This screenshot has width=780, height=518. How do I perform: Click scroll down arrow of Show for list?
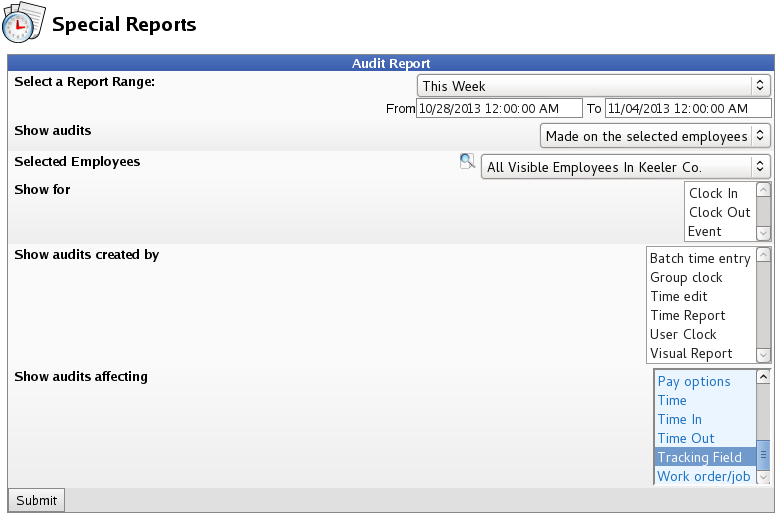pyautogui.click(x=763, y=233)
